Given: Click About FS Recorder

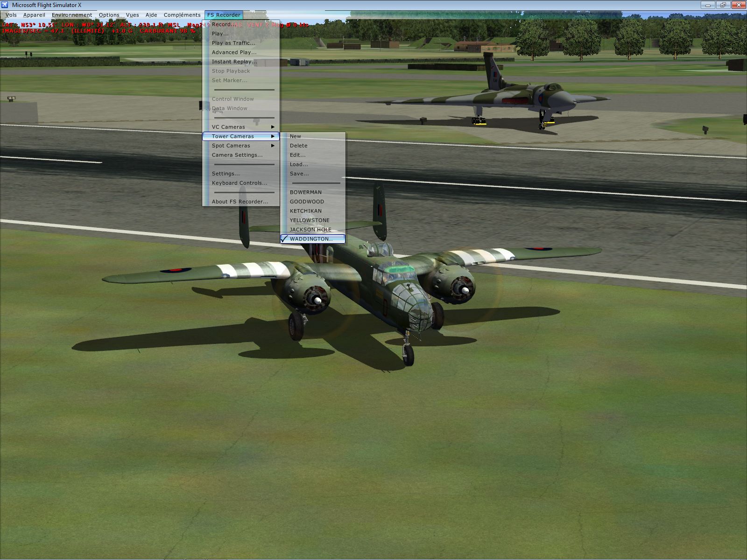Looking at the screenshot, I should [x=240, y=202].
